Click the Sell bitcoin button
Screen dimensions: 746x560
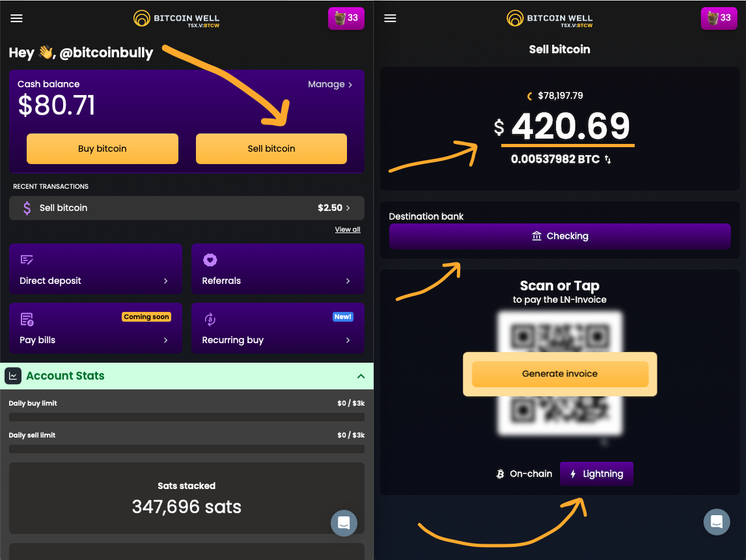pyautogui.click(x=271, y=148)
